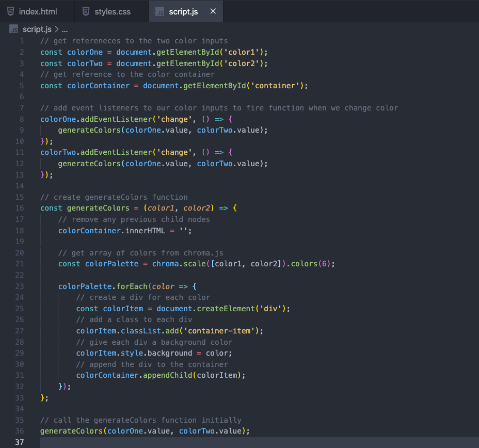Click 'call the generateColors function initially' comment
479x448 pixels.
click(x=141, y=421)
